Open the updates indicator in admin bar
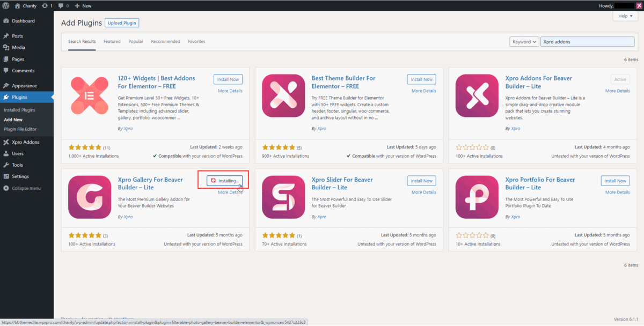Screen dimensions: 644x326 (x=47, y=5)
